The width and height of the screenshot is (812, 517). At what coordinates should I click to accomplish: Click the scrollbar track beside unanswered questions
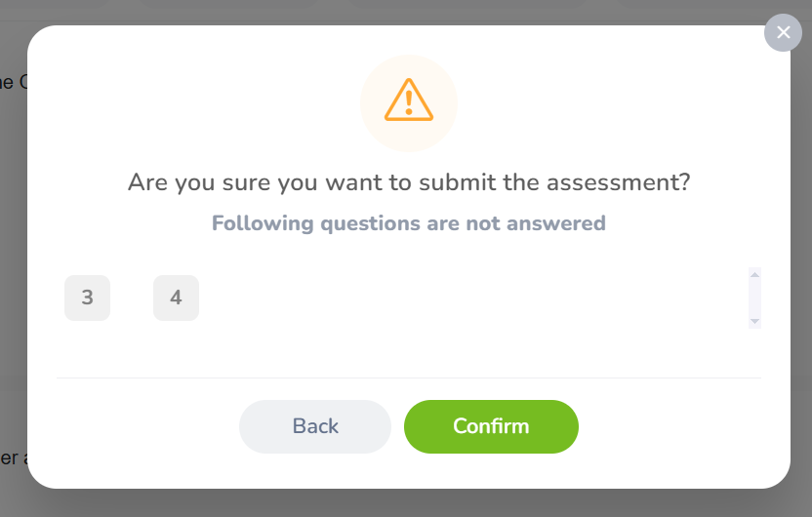(754, 298)
